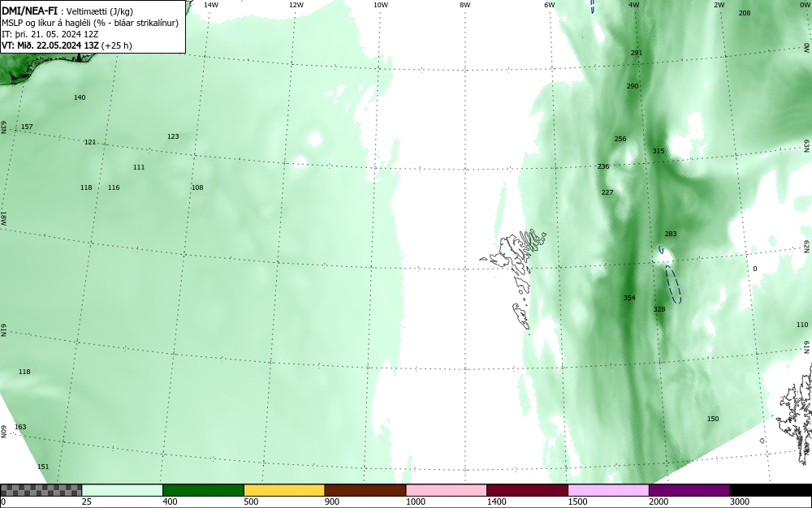Select the checkered gray 0–25 legend swatch
The width and height of the screenshot is (812, 508).
tap(41, 490)
